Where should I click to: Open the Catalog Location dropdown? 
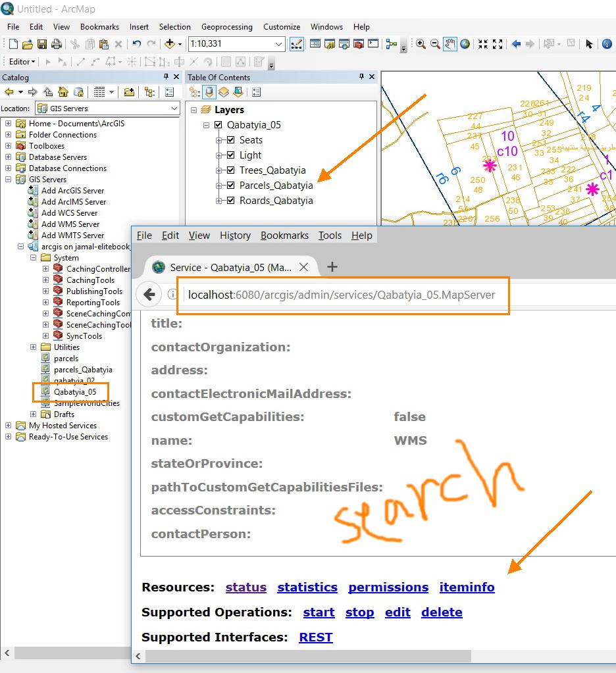point(174,108)
